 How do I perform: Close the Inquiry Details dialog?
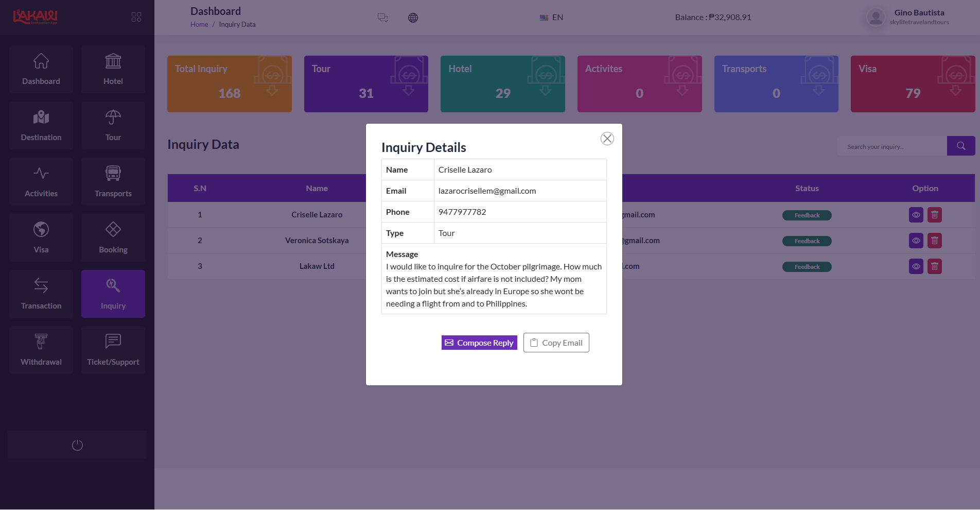(607, 139)
